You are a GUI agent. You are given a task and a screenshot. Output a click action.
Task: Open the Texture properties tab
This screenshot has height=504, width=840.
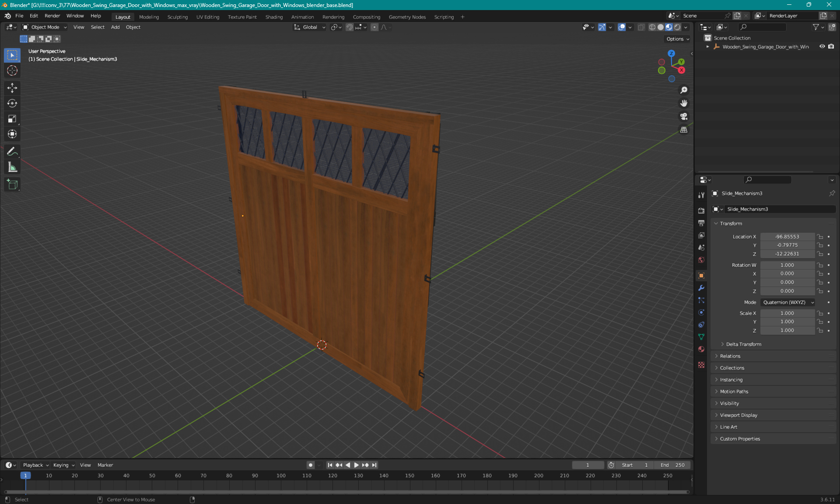(701, 365)
